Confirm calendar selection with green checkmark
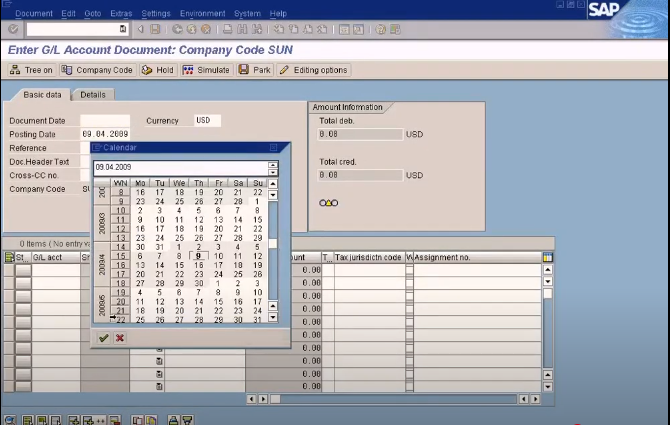 (103, 338)
